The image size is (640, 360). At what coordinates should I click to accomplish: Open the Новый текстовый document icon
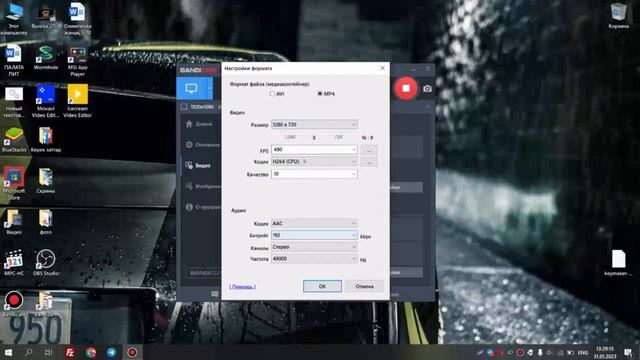tap(14, 102)
